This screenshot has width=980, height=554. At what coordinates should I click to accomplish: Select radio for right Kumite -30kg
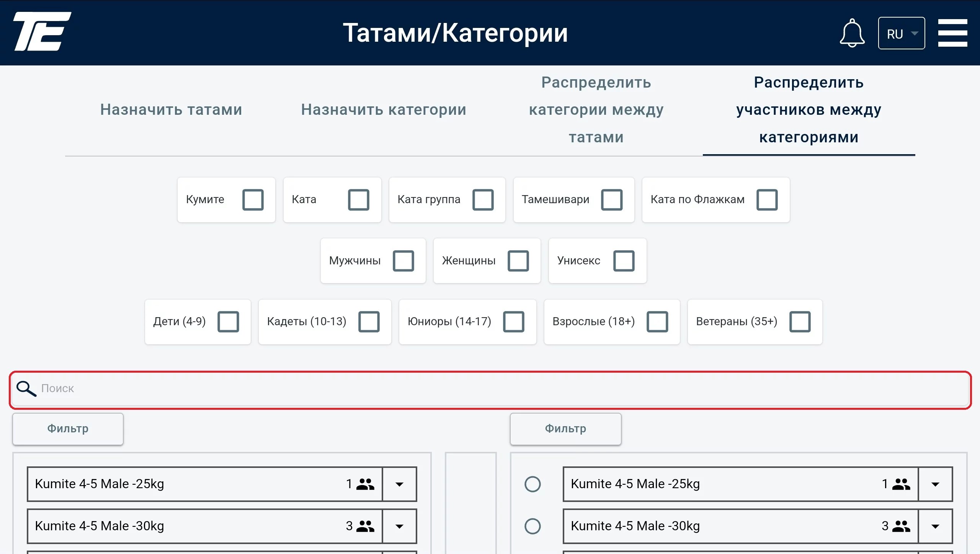[x=532, y=526]
